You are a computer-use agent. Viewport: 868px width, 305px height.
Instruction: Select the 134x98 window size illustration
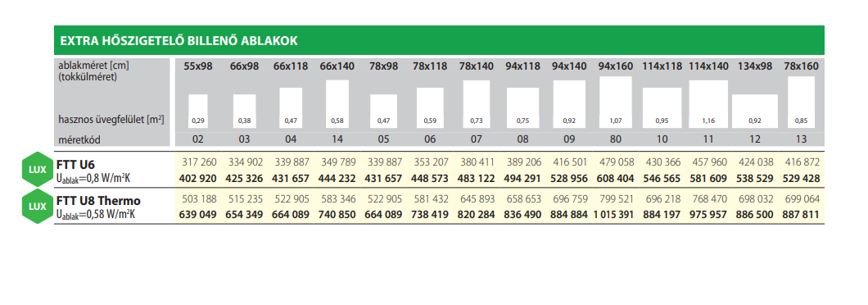coord(755,111)
